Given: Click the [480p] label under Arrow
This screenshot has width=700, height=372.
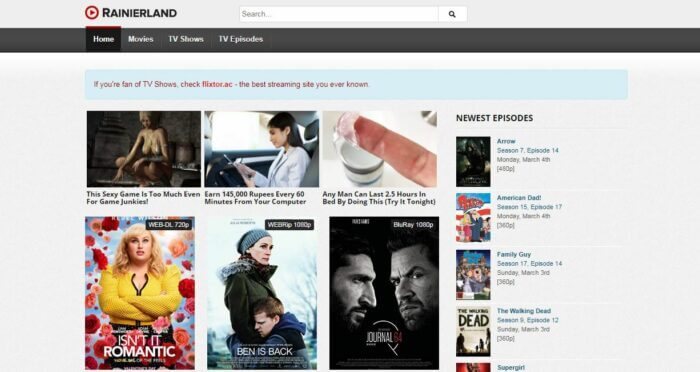Looking at the screenshot, I should [506, 169].
